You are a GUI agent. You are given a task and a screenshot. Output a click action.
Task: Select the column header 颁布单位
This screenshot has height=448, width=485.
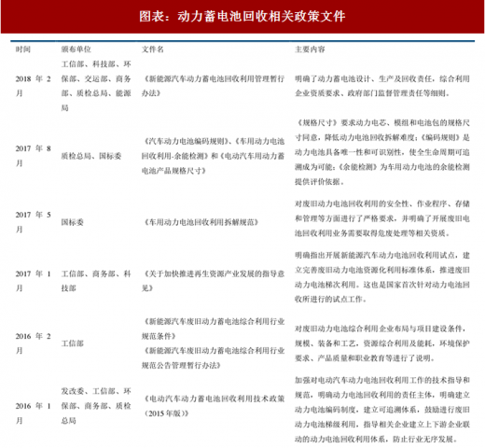tap(76, 49)
